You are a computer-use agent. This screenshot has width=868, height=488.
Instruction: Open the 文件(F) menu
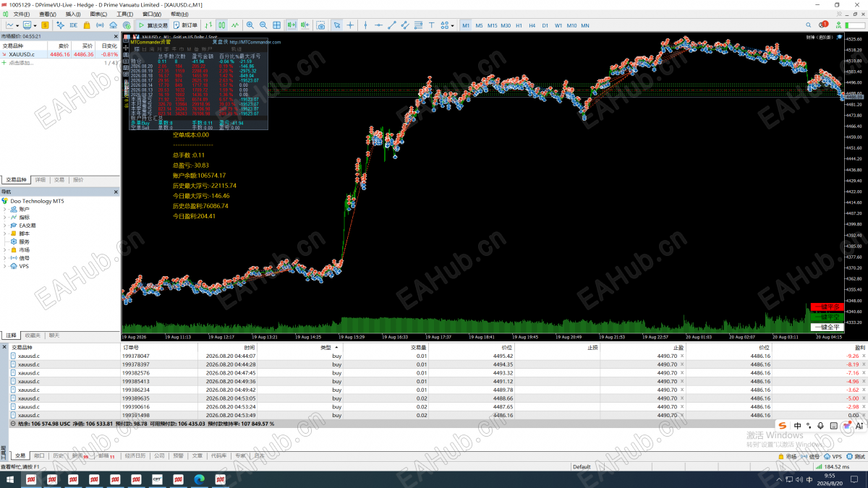(22, 14)
